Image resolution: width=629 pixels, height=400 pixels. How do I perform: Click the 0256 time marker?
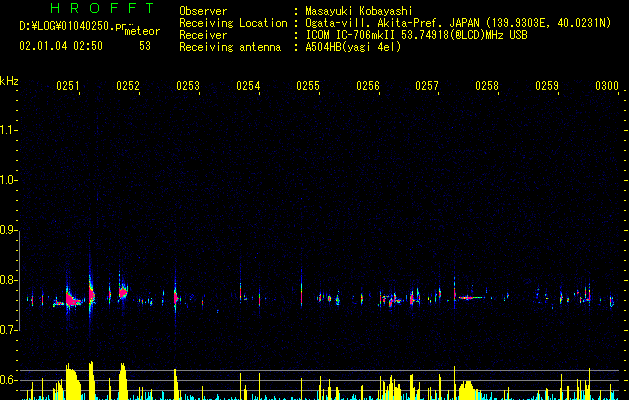[x=368, y=85]
